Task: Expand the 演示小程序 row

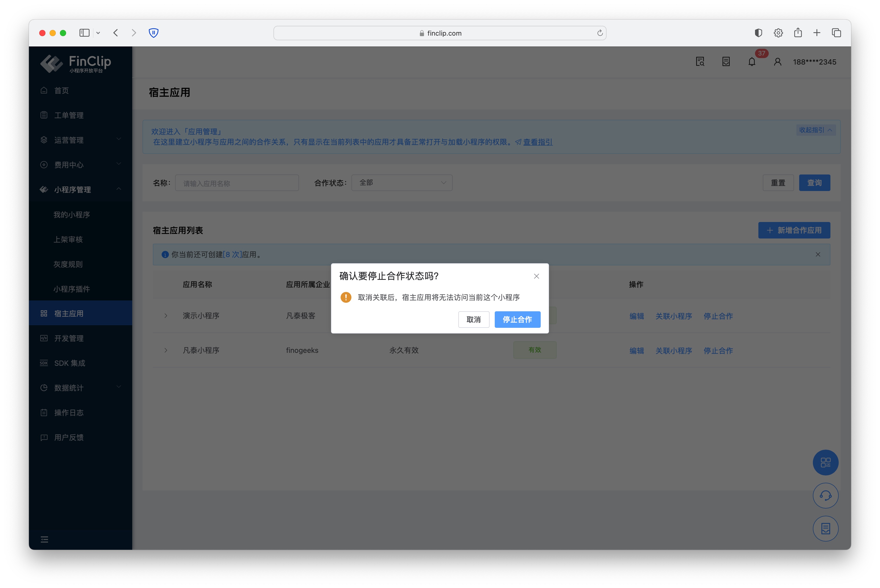Action: pyautogui.click(x=166, y=316)
